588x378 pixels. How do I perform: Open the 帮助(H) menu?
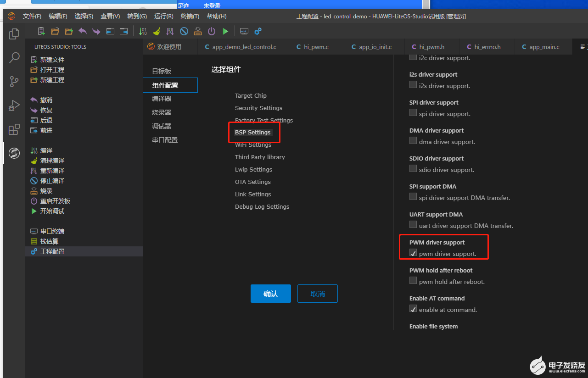point(217,16)
